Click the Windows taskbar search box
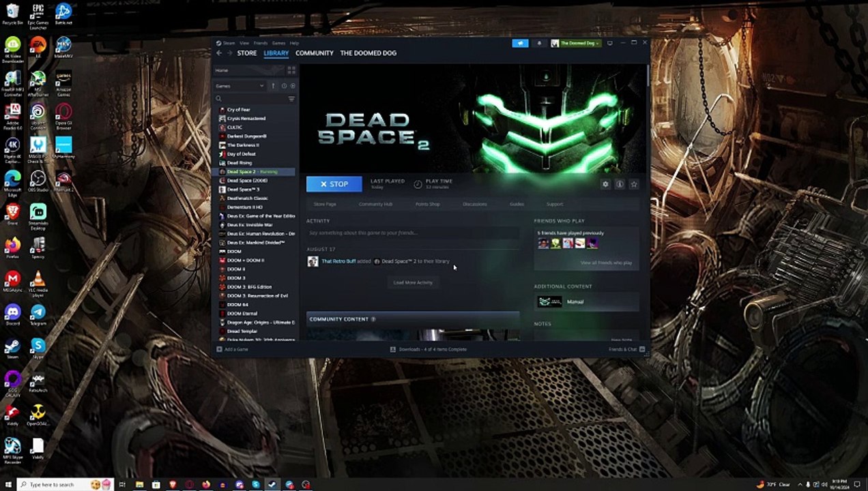868x491 pixels. click(x=66, y=484)
